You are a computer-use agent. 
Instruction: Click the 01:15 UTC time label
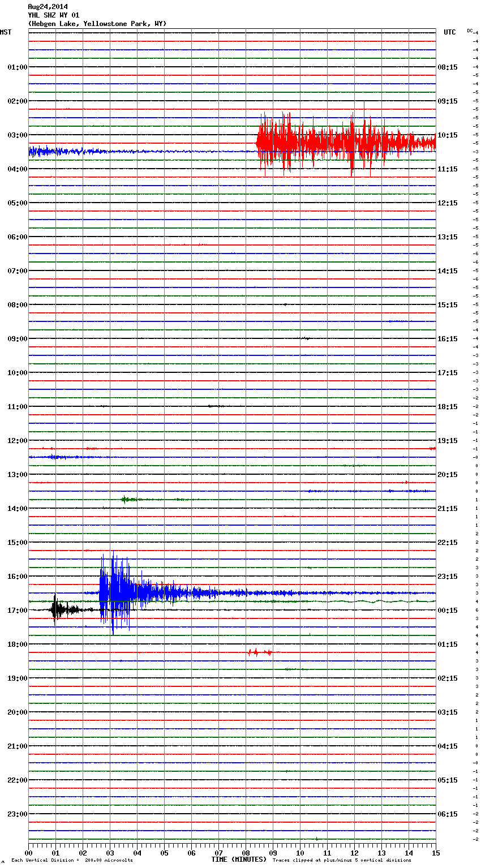(x=448, y=644)
